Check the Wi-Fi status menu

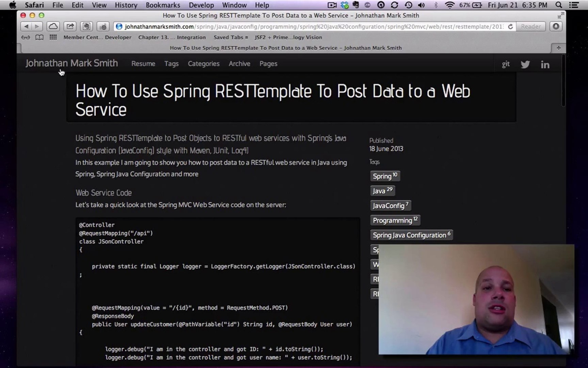tap(450, 5)
